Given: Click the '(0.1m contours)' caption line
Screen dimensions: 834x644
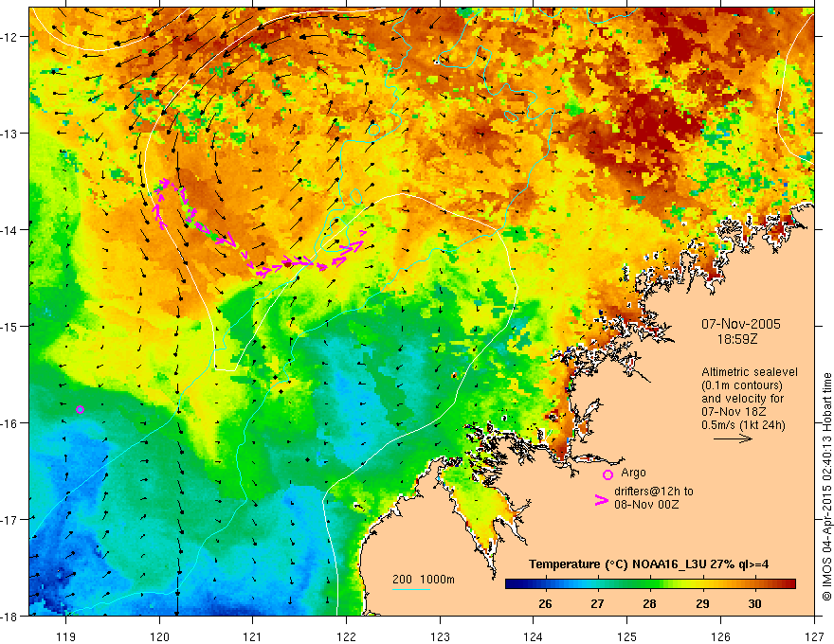Looking at the screenshot, I should click(x=742, y=385).
